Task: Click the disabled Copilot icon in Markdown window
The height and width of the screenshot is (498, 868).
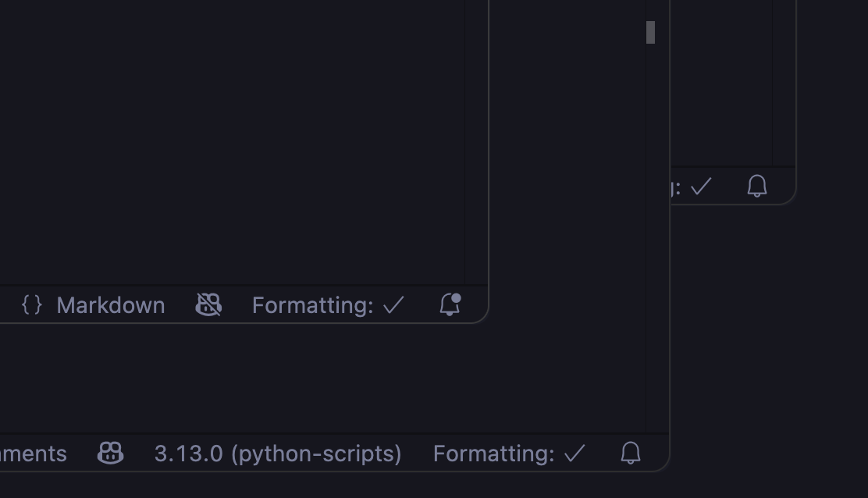Action: coord(208,304)
